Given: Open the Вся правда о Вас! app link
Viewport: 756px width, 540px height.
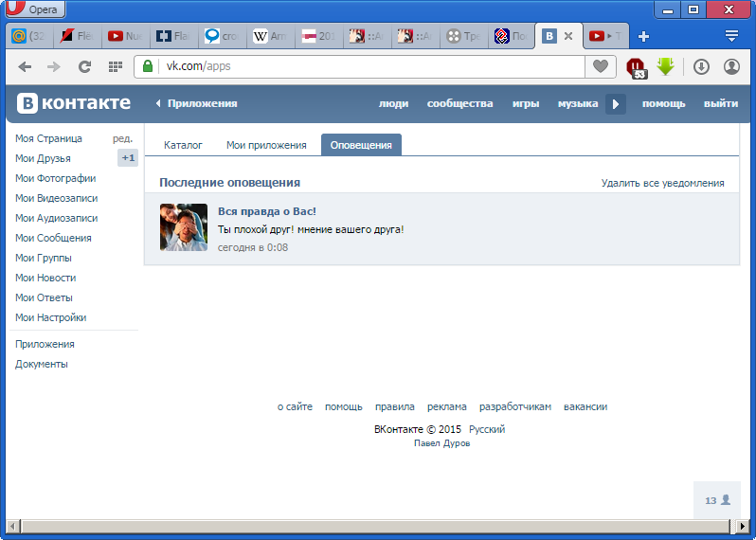Looking at the screenshot, I should 267,211.
